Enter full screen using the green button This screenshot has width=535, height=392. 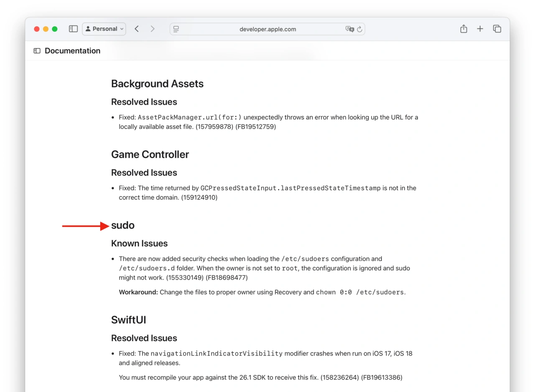(x=55, y=29)
